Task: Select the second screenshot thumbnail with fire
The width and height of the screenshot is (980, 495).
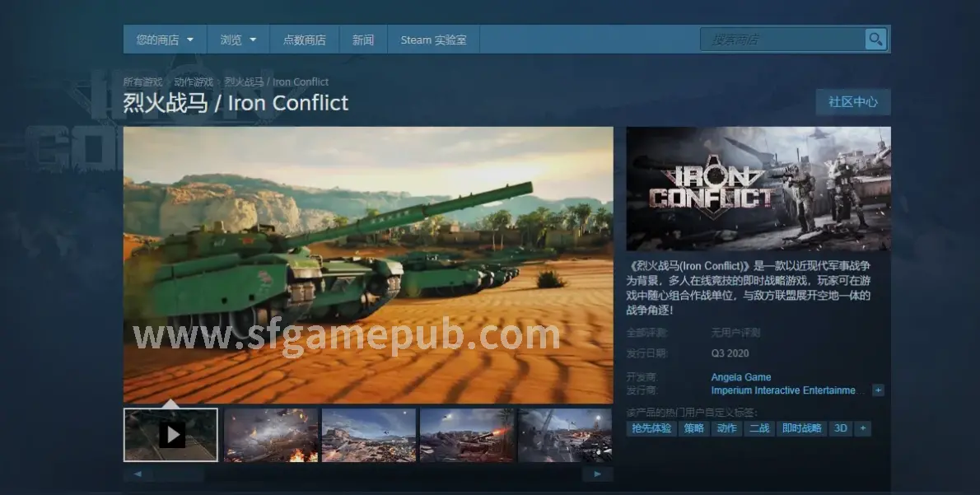Action: [x=271, y=434]
